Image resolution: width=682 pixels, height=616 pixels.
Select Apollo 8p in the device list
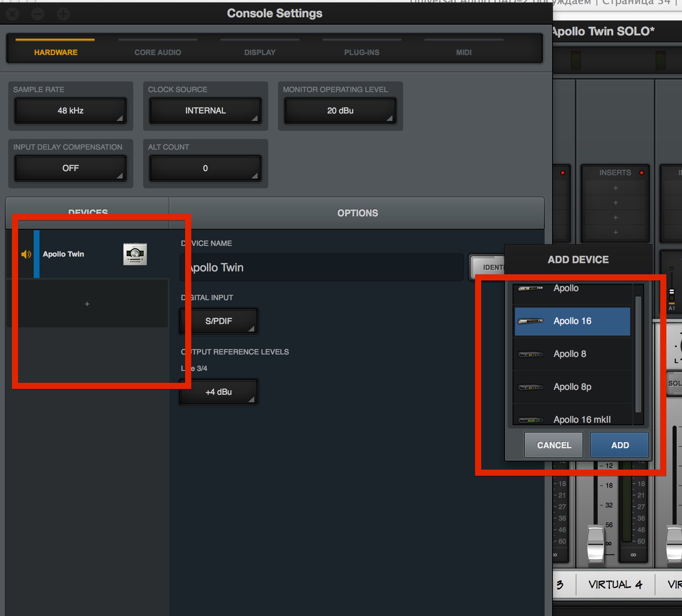coord(572,387)
